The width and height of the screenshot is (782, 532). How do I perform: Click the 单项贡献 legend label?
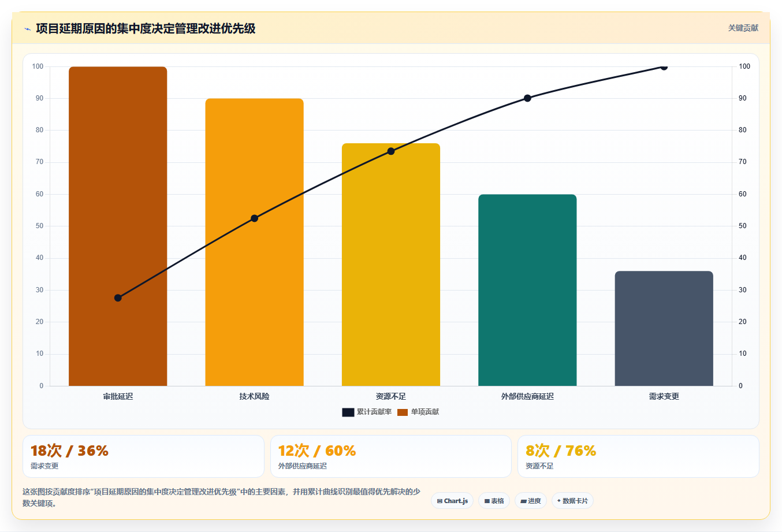pyautogui.click(x=425, y=412)
